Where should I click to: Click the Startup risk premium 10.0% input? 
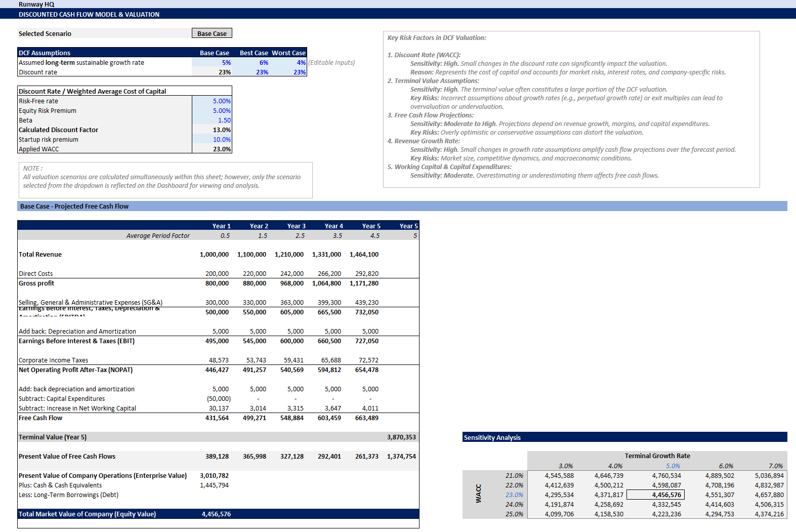coord(212,140)
